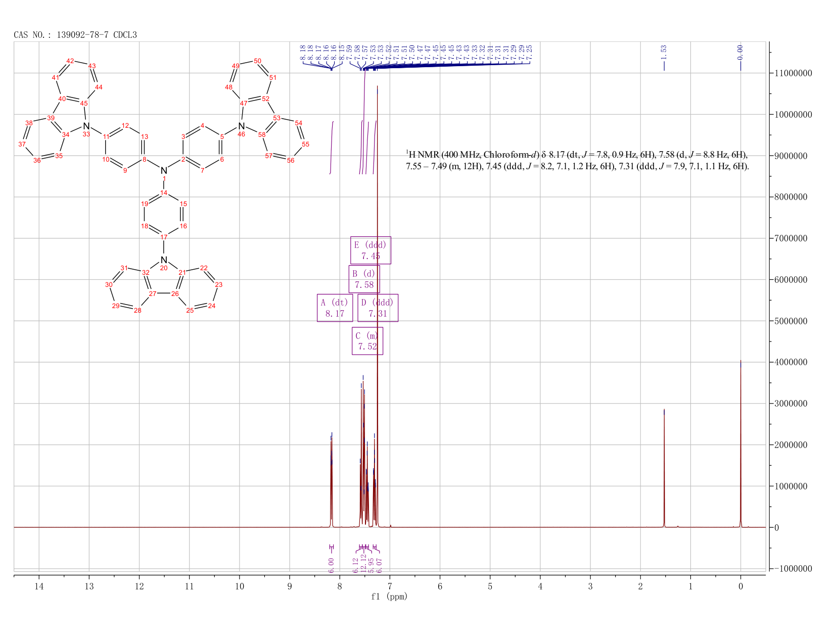Click atom label '55' in the structure
Image resolution: width=834 pixels, height=644 pixels.
click(x=305, y=144)
